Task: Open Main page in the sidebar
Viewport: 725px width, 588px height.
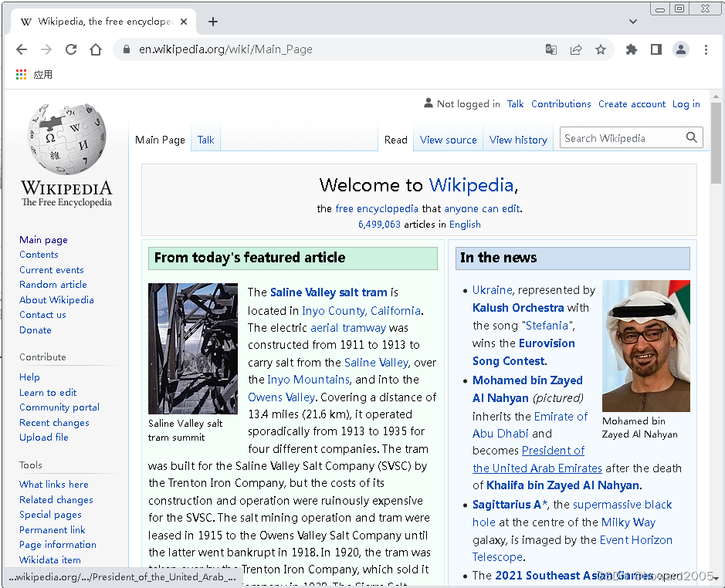Action: point(43,239)
